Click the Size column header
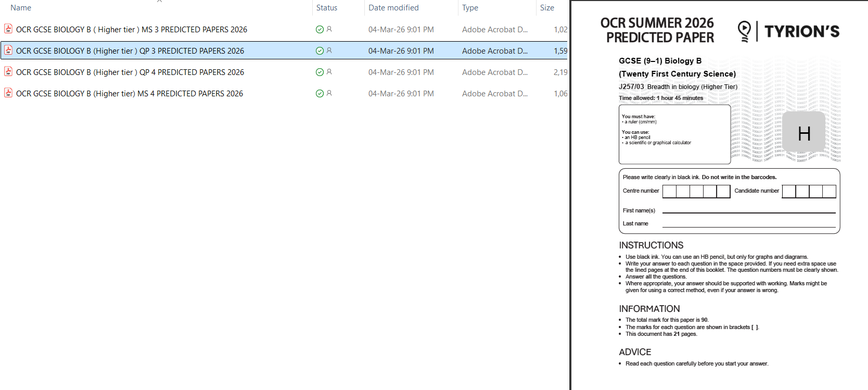 click(547, 8)
